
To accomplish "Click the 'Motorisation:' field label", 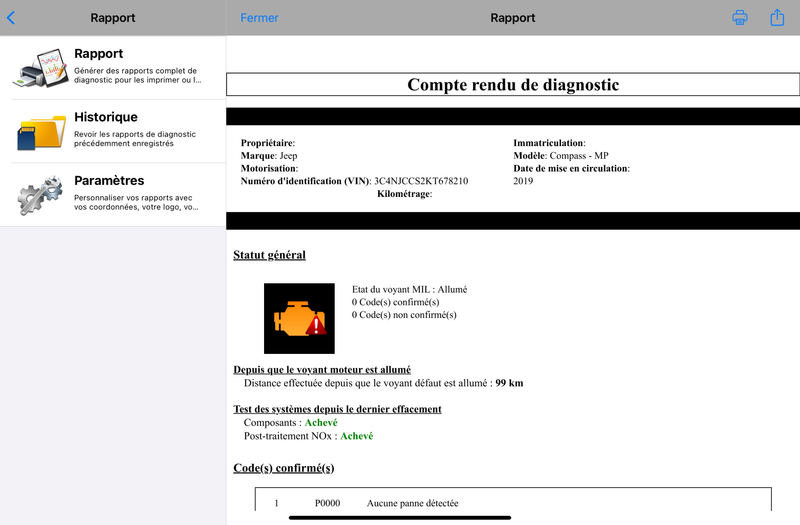I will (x=269, y=168).
